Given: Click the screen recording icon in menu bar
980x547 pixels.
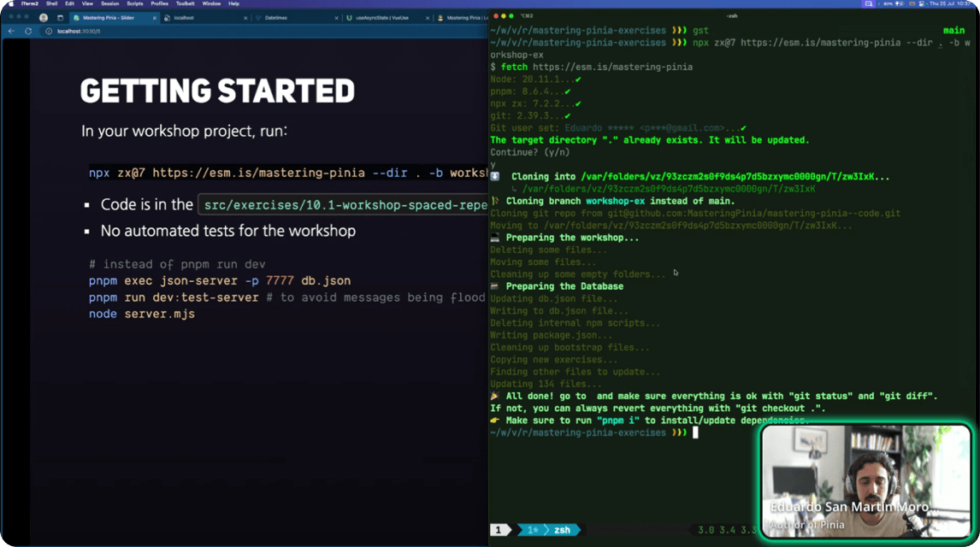Looking at the screenshot, I should point(869,3).
